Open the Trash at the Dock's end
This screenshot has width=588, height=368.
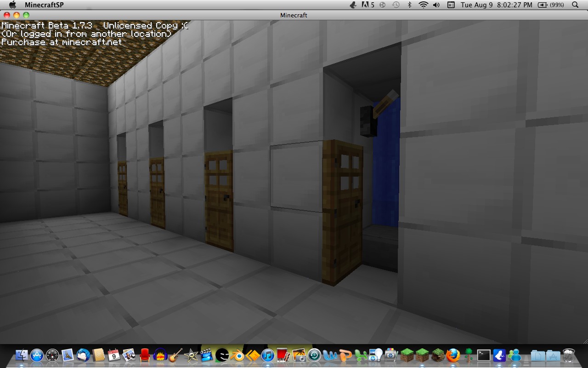tap(569, 355)
